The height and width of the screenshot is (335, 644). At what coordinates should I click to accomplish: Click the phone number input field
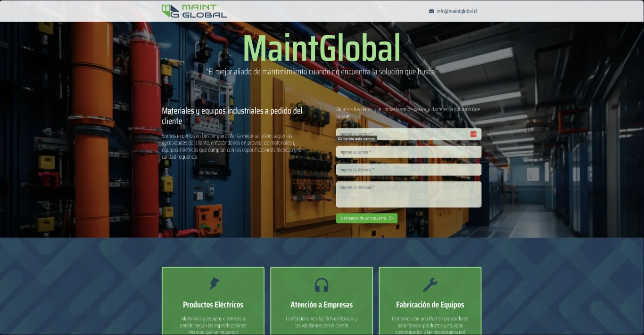tap(409, 170)
